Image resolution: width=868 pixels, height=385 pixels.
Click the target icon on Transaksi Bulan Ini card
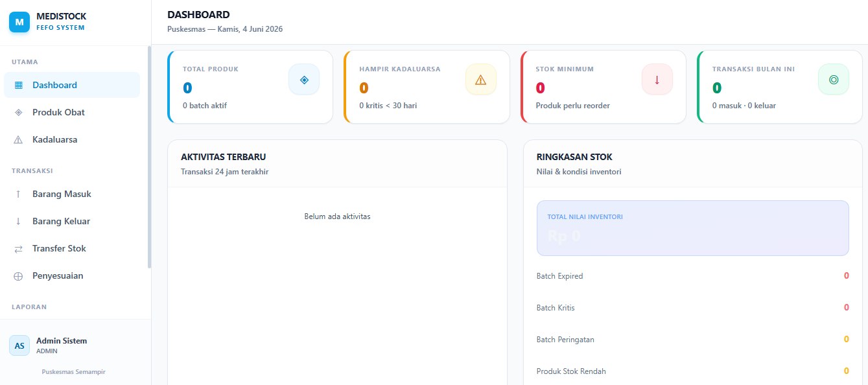[834, 79]
